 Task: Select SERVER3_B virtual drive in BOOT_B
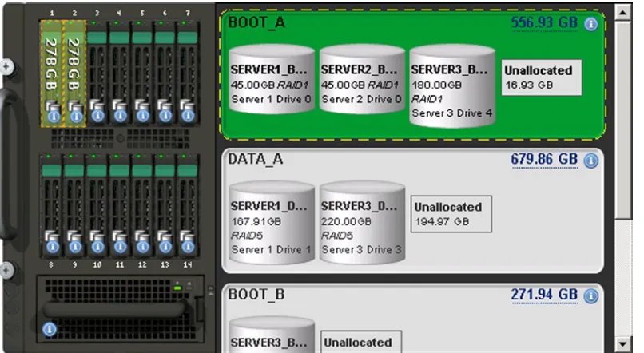(272, 335)
